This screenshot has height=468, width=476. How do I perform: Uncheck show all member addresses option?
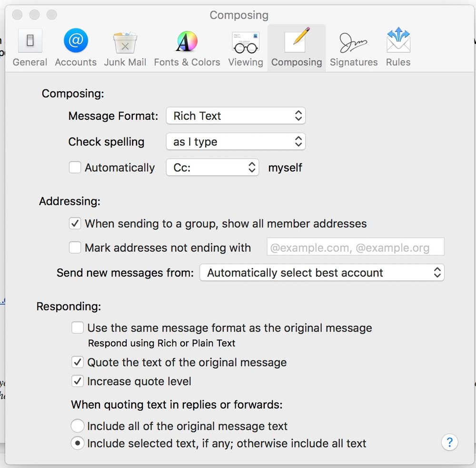(75, 224)
